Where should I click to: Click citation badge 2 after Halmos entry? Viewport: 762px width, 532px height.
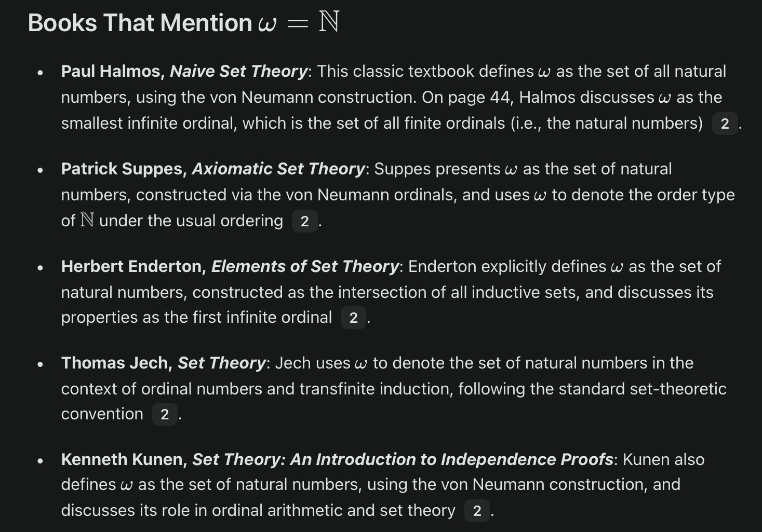pyautogui.click(x=725, y=124)
